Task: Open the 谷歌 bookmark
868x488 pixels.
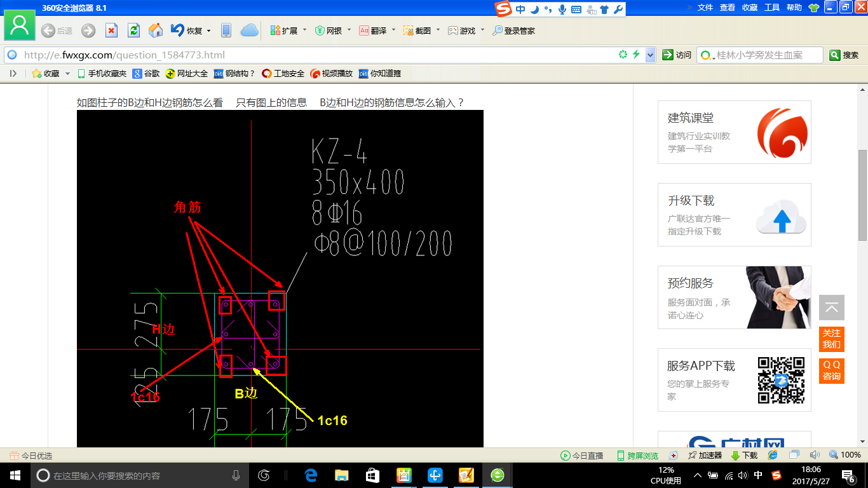Action: (x=146, y=74)
